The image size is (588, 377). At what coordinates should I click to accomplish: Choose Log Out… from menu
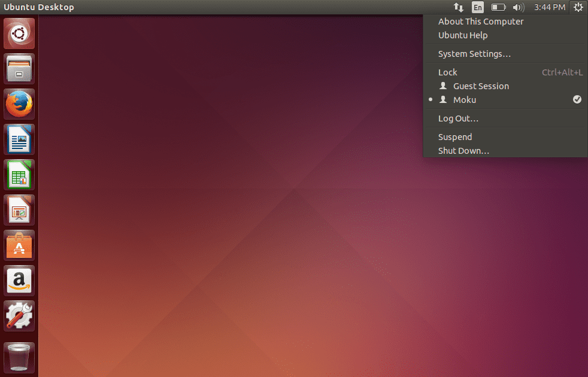coord(505,118)
